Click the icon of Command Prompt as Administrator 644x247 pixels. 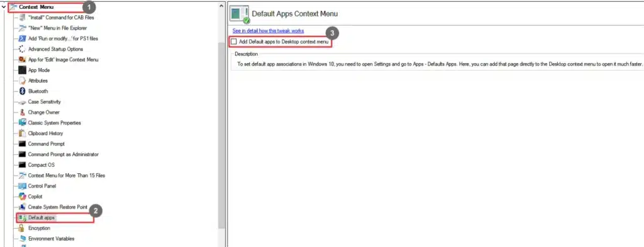pos(22,154)
